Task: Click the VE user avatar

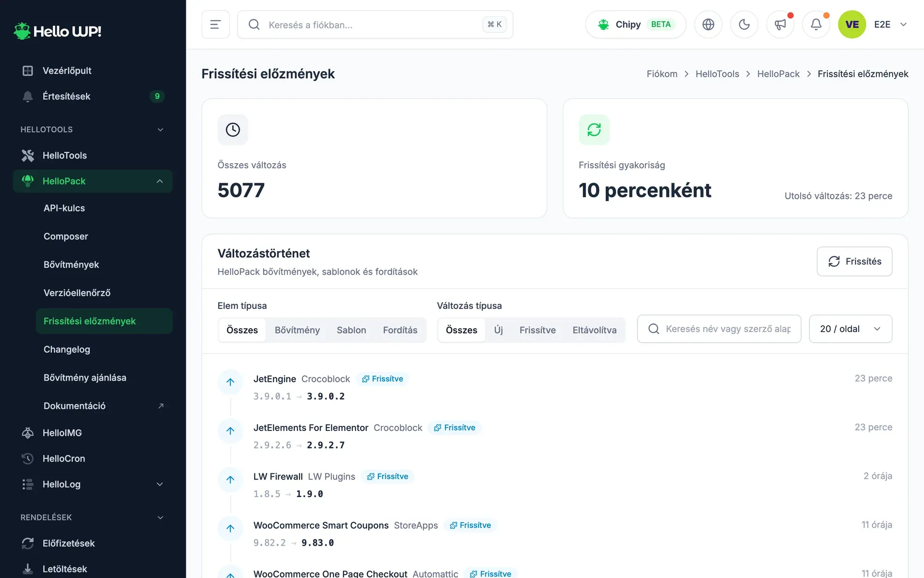Action: pos(852,25)
